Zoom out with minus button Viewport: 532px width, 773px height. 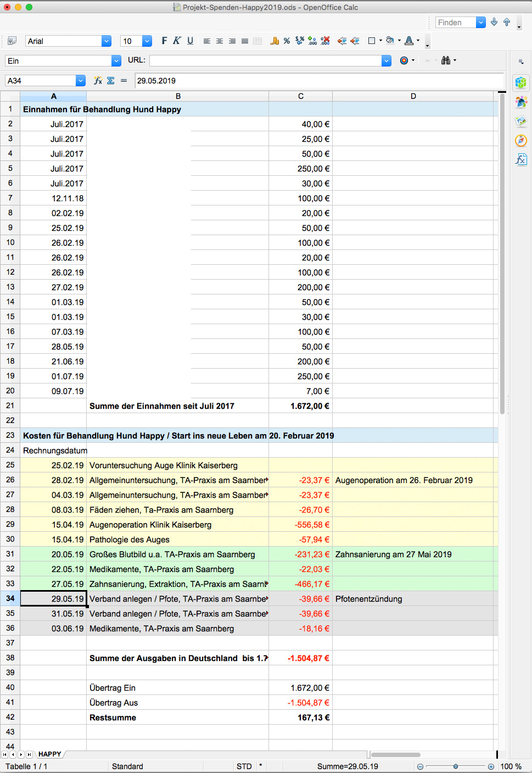point(420,766)
